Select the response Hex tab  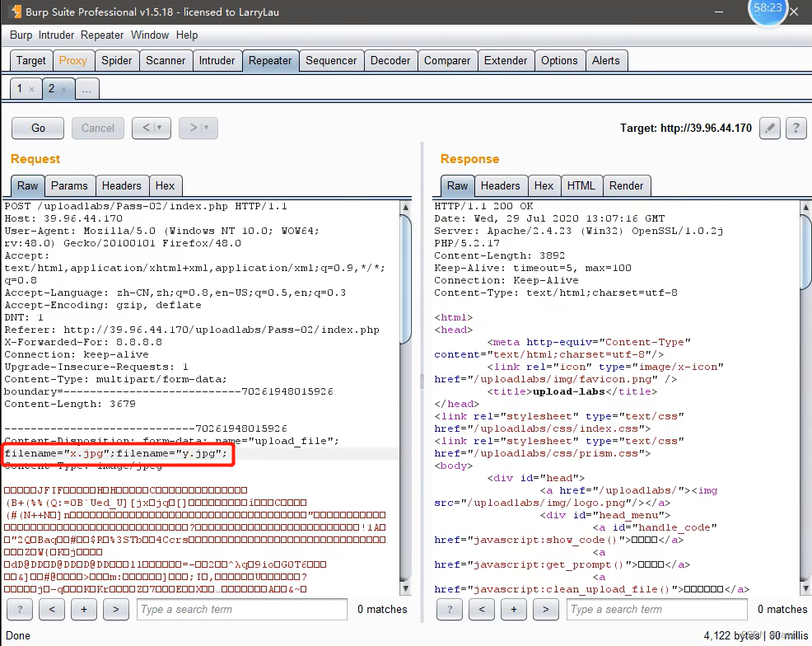pos(544,185)
